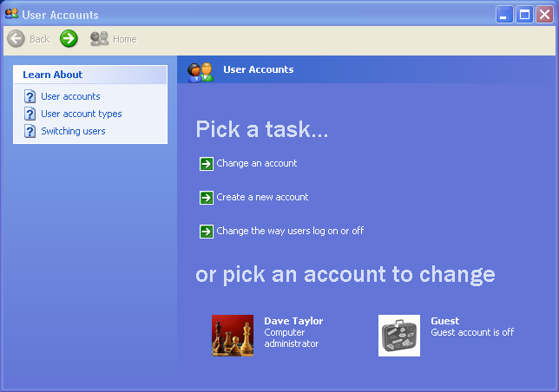Select 'Create a new account' task

point(262,197)
